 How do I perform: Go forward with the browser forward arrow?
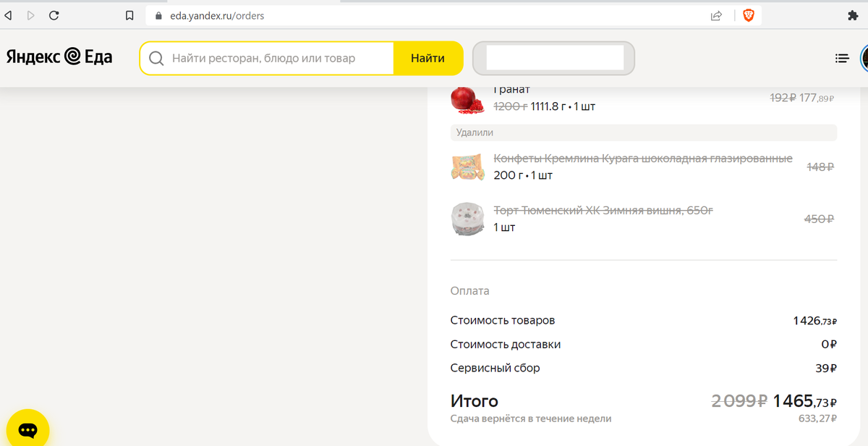coord(30,15)
